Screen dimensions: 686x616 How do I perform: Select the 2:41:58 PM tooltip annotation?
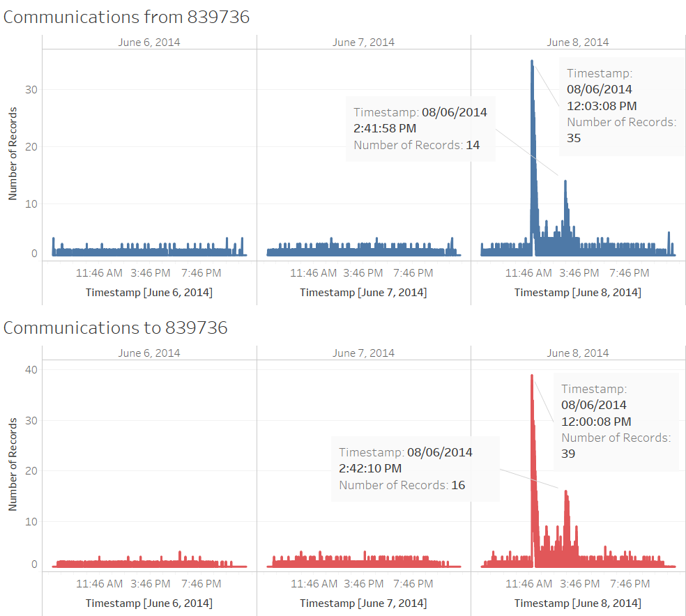(x=420, y=128)
